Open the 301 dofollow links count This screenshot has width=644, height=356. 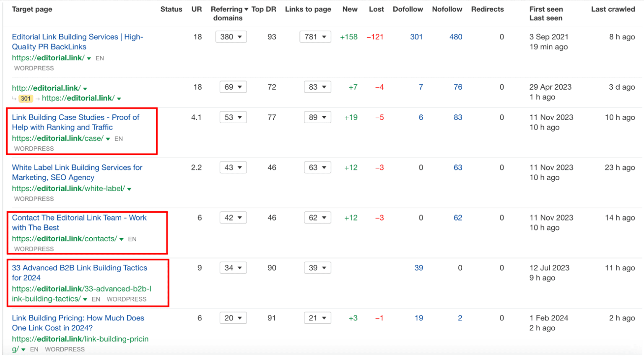(416, 37)
